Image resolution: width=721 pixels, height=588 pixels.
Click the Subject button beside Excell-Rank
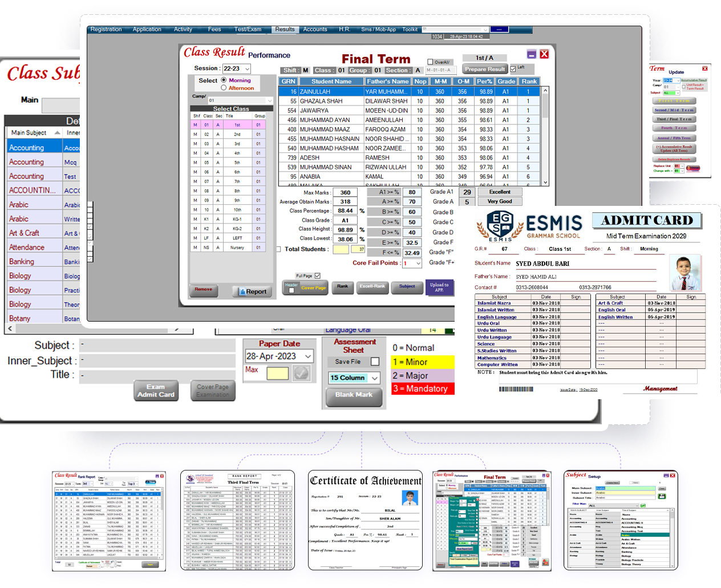click(x=407, y=287)
